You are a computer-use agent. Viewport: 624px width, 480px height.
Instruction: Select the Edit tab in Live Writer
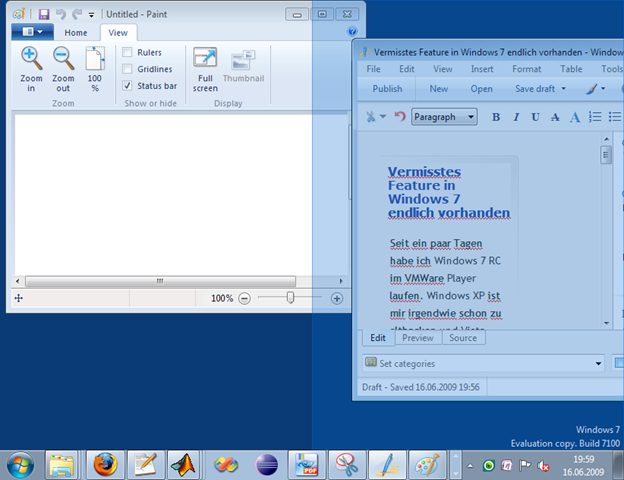tap(378, 338)
